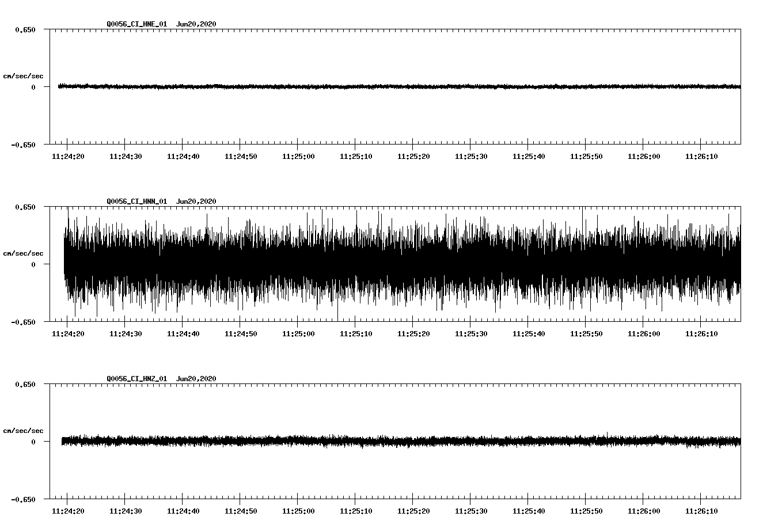782x532 pixels.
Task: Click cm/sec/sec unit label of HNN plot
Action: coord(23,253)
